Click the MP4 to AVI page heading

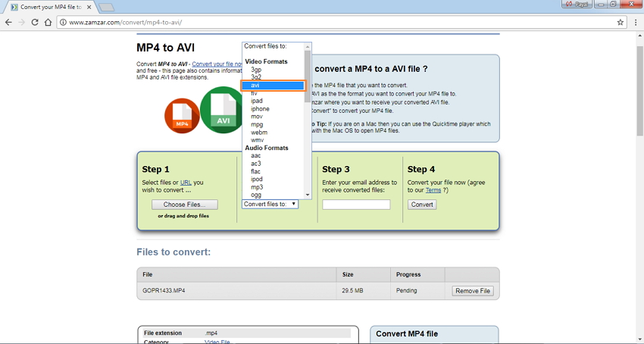tap(165, 48)
